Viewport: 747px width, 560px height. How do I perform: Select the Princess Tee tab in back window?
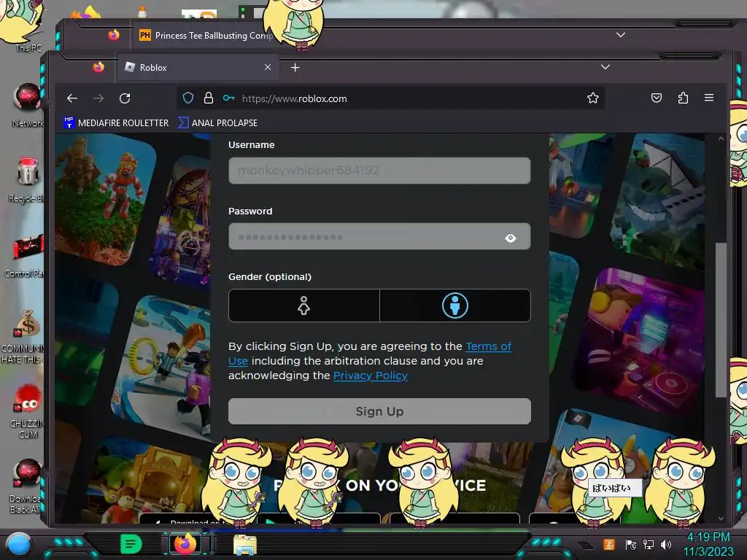205,35
